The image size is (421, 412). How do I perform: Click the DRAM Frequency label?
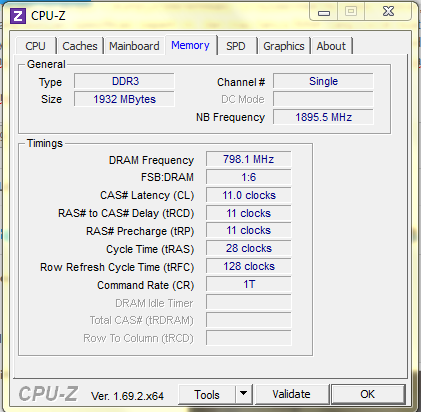[x=151, y=160]
